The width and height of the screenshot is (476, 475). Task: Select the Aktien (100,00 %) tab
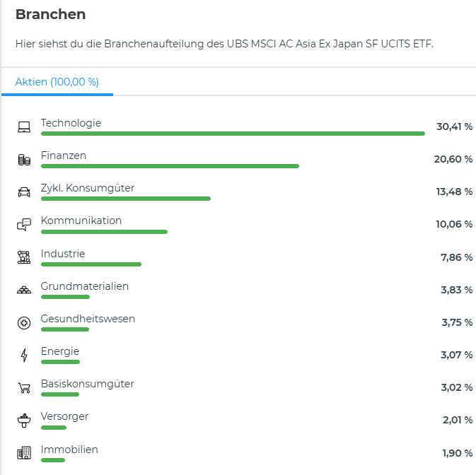pyautogui.click(x=57, y=82)
